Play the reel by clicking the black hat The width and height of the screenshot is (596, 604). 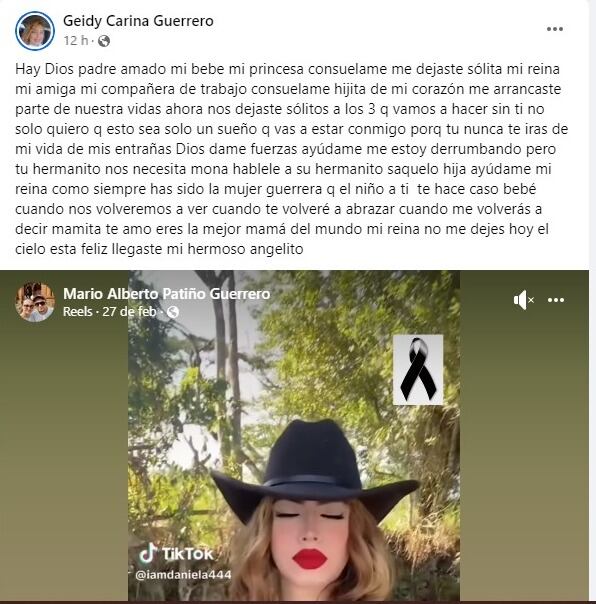point(315,464)
